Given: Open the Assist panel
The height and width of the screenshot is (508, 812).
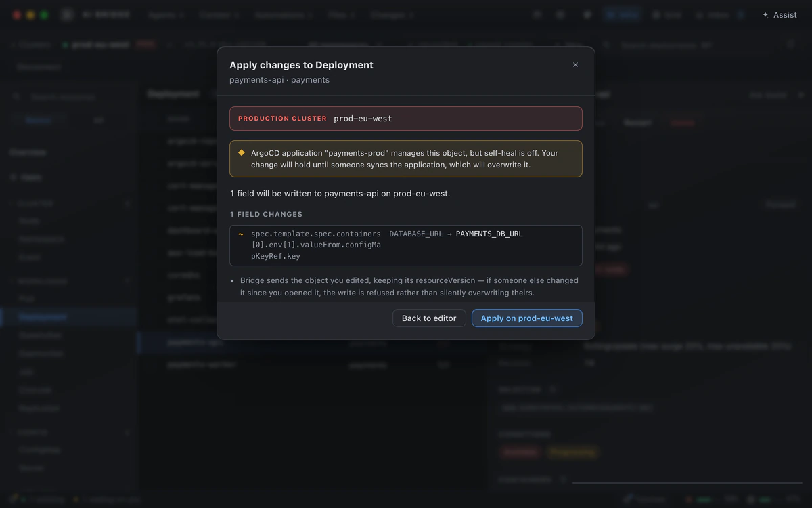Looking at the screenshot, I should click(x=780, y=15).
